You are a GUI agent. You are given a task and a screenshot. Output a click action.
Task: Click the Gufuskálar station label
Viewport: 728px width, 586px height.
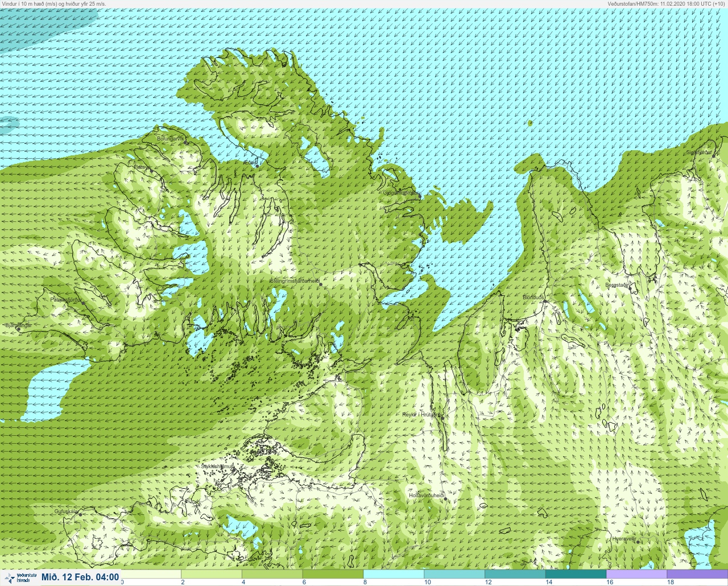click(x=66, y=511)
